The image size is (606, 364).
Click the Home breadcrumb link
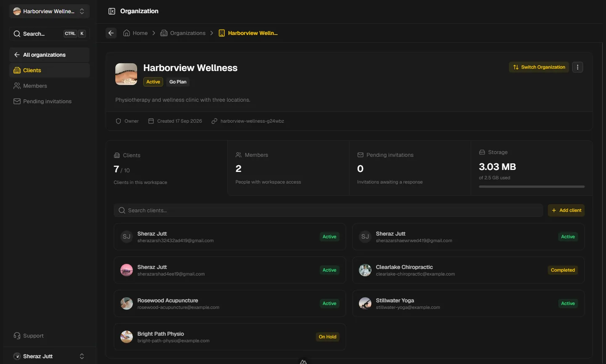click(135, 33)
